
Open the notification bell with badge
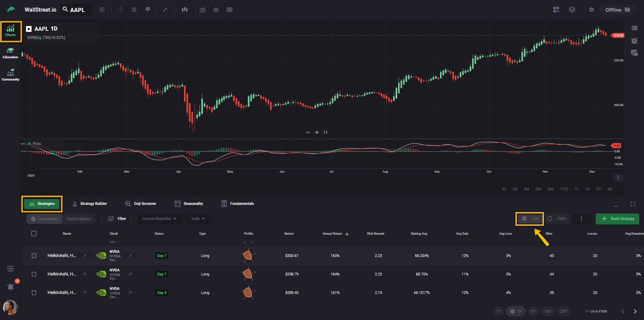pos(11,287)
